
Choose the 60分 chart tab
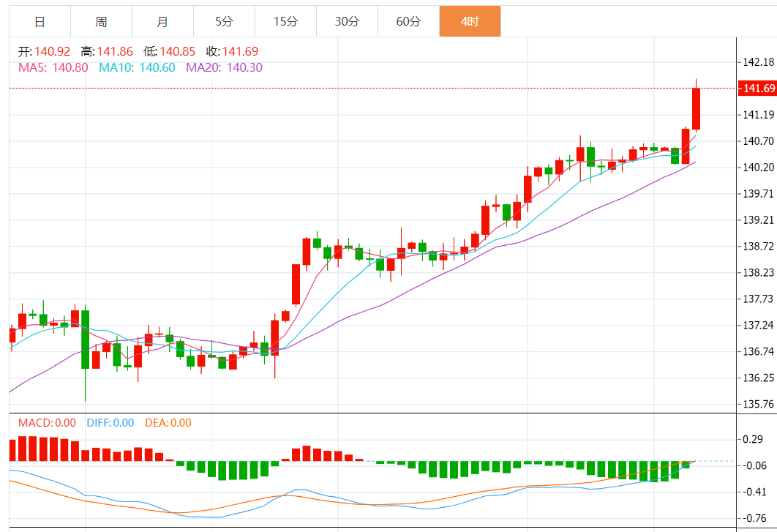click(x=408, y=22)
